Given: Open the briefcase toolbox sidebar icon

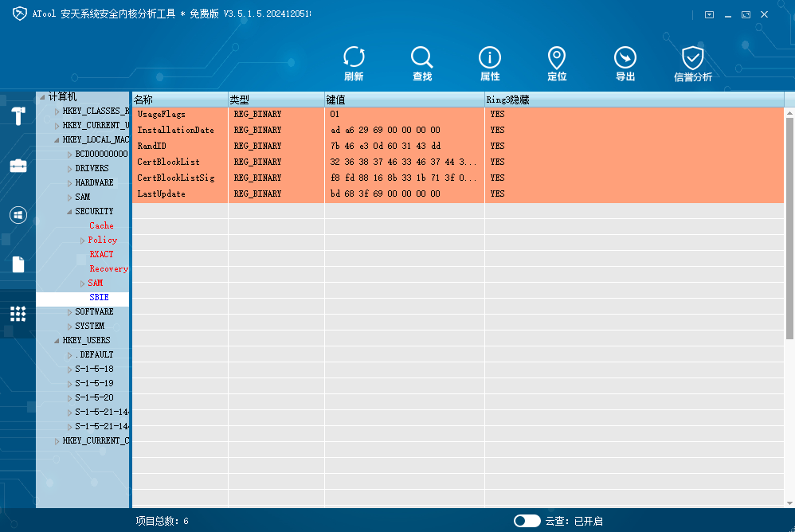Looking at the screenshot, I should [18, 166].
